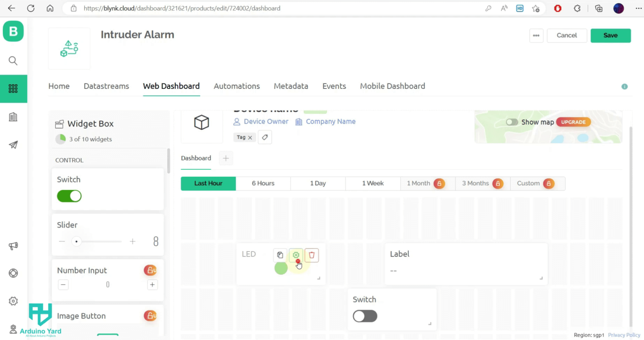644x340 pixels.
Task: Select the 1 Week time range
Action: pos(372,183)
